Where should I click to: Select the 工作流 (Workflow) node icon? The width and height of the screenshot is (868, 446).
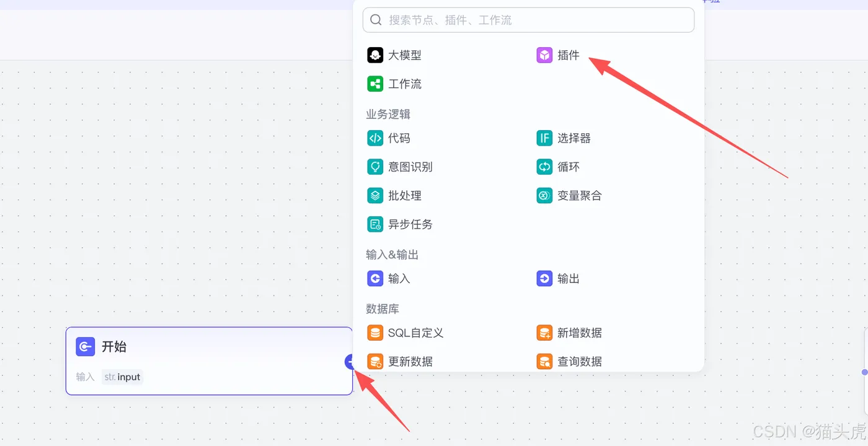click(x=375, y=84)
